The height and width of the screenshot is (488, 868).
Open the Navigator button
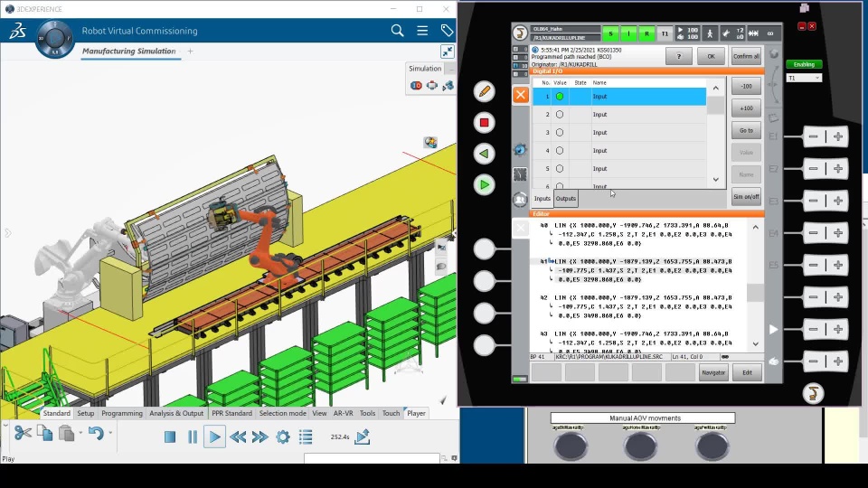pyautogui.click(x=713, y=373)
